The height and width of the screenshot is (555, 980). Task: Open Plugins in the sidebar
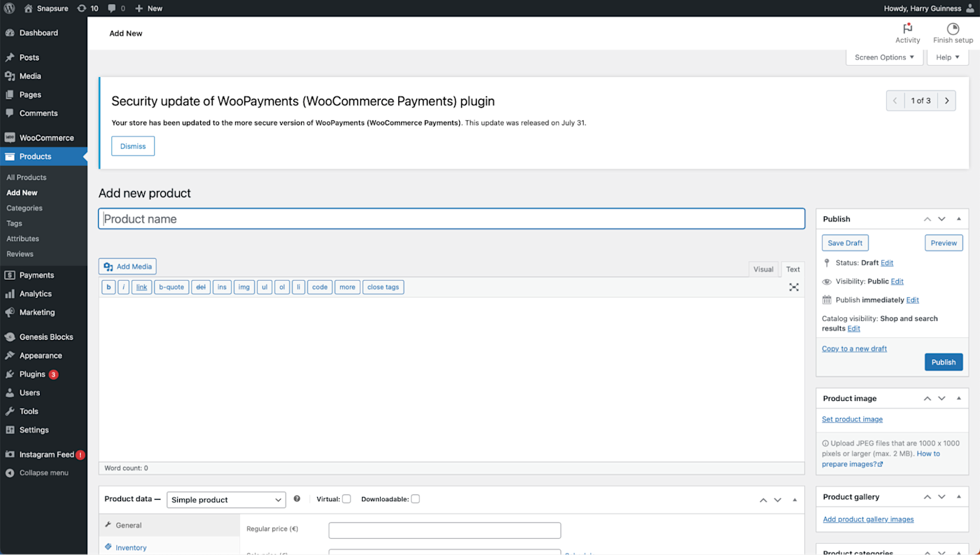point(43,374)
